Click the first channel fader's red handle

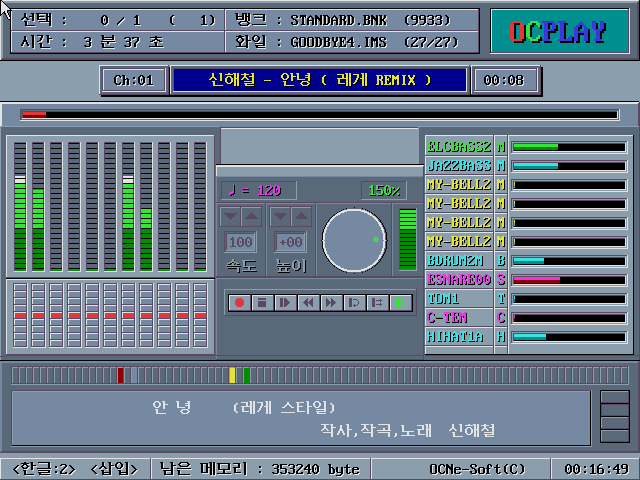click(20, 315)
